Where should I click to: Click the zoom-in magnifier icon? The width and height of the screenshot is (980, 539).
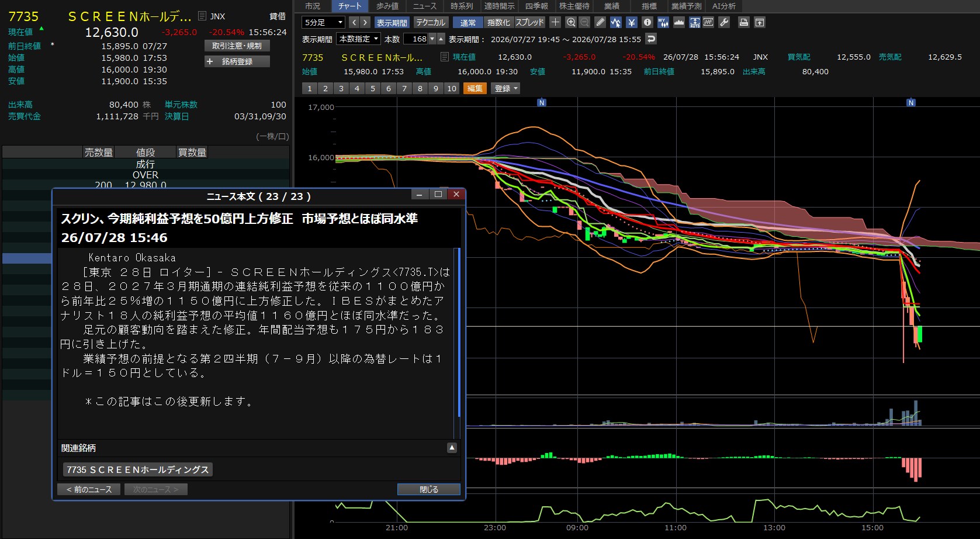tap(571, 22)
